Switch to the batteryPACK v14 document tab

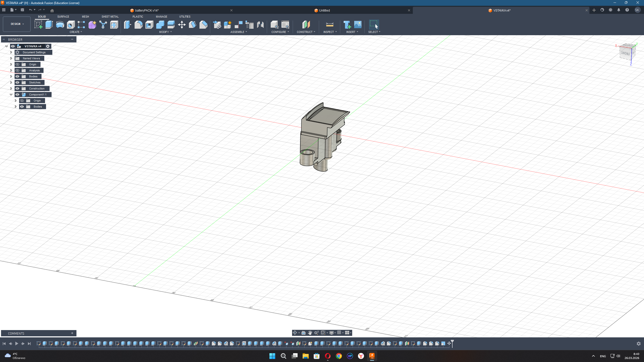(147, 10)
